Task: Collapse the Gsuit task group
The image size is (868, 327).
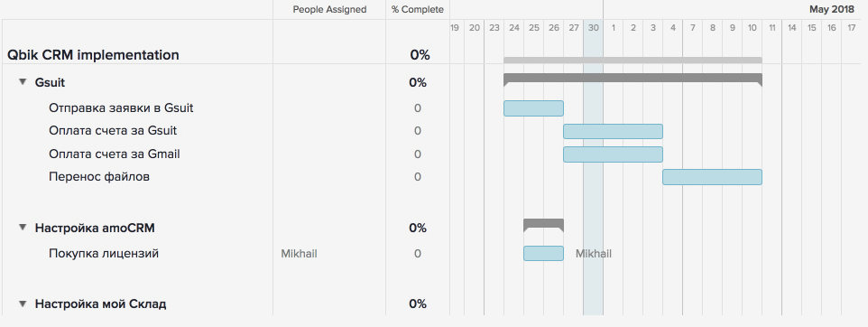Action: [23, 82]
